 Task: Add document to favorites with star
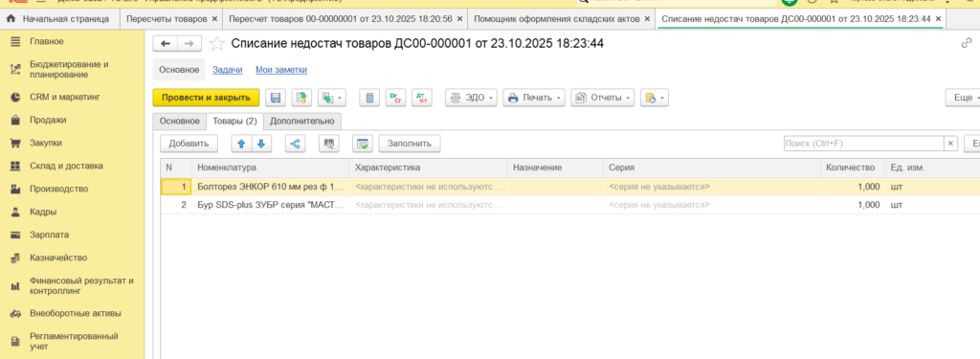[217, 43]
